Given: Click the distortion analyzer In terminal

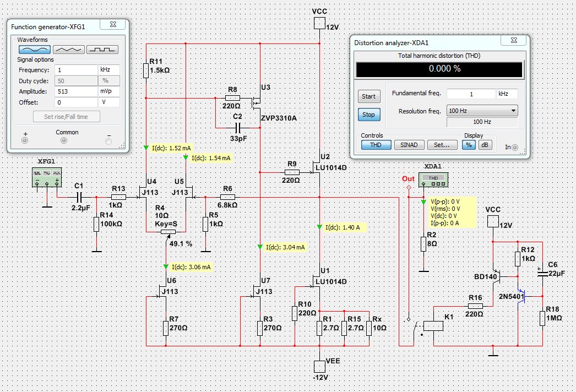Looking at the screenshot, I should [515, 148].
